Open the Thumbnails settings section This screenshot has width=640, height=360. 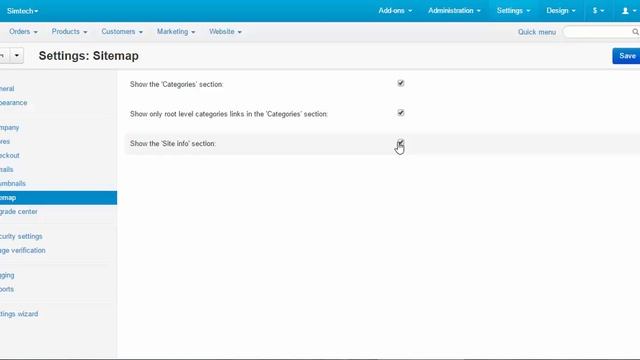(13, 183)
